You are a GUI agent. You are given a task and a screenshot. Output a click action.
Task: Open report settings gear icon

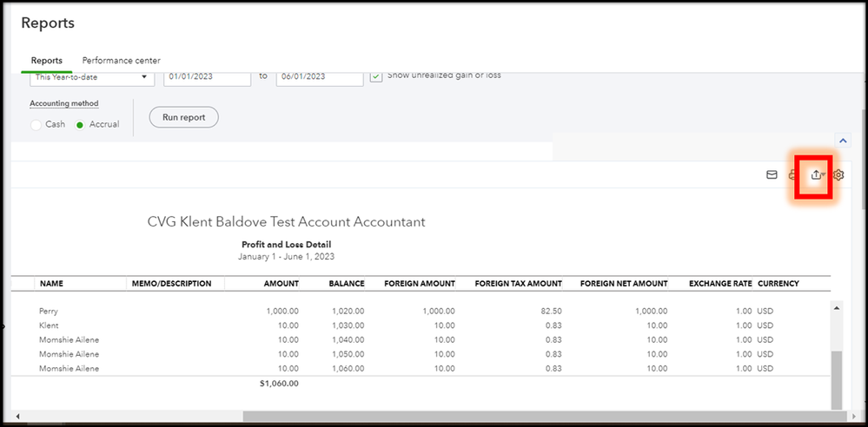[x=838, y=175]
